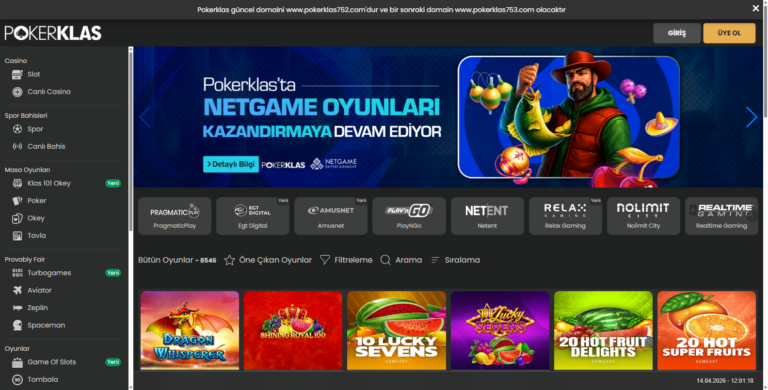Click Turbogames icon in sidebar
Viewport: 768px width, 390px height.
(x=17, y=273)
